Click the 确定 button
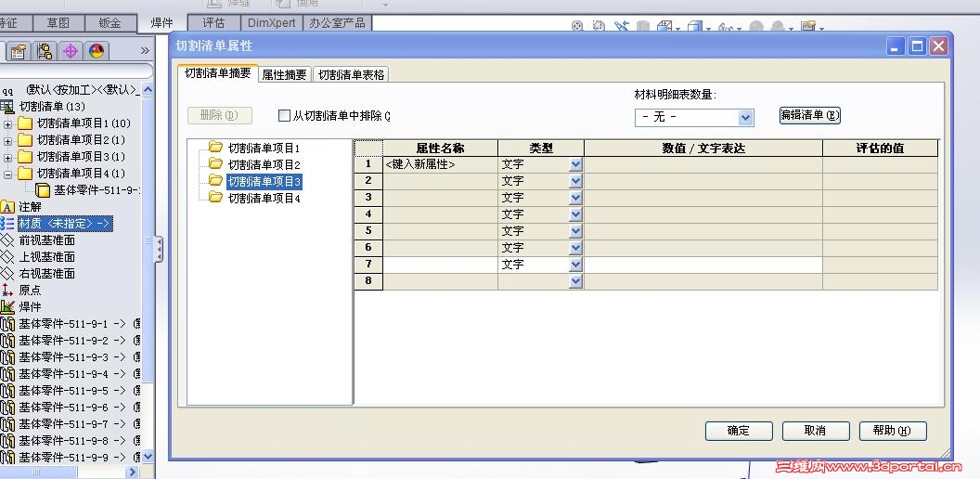980x479 pixels. (739, 431)
